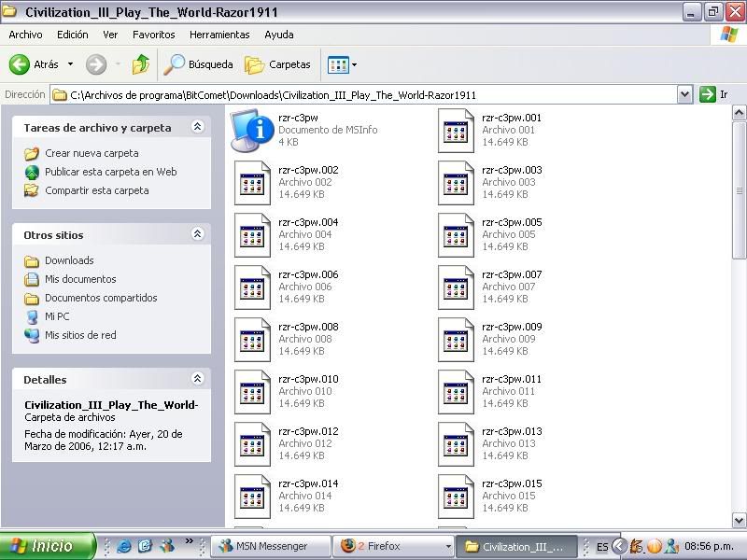This screenshot has height=560, width=747.
Task: Switch to MSN Messenger taskbar button
Action: pos(270,546)
